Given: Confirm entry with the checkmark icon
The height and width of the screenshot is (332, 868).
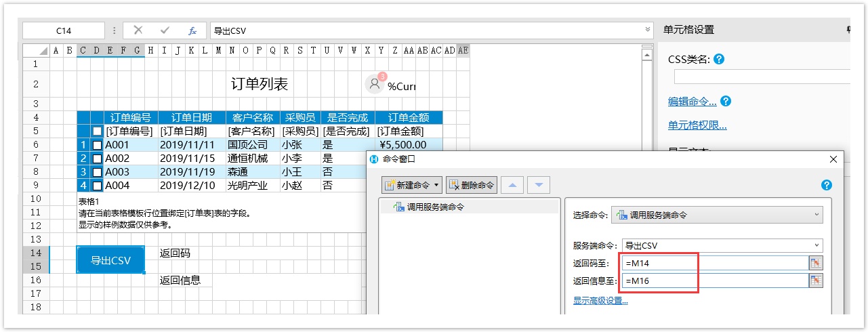Looking at the screenshot, I should pyautogui.click(x=165, y=30).
